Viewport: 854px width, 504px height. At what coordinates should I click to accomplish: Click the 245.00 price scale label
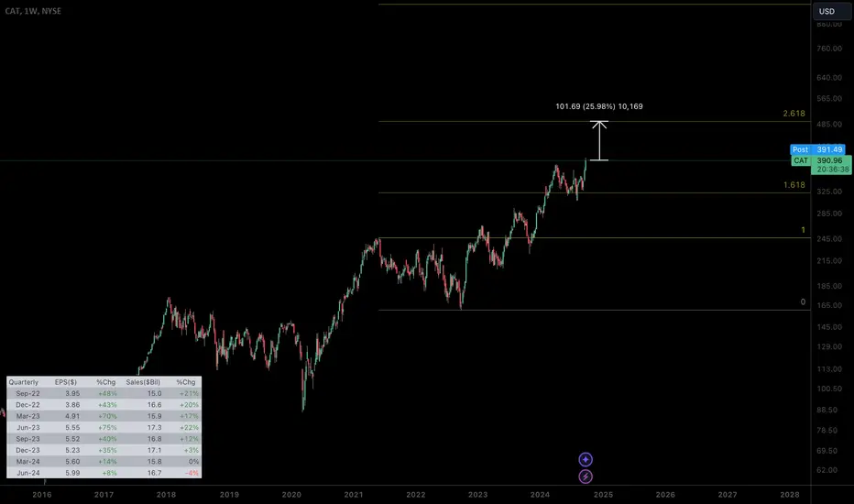829,238
